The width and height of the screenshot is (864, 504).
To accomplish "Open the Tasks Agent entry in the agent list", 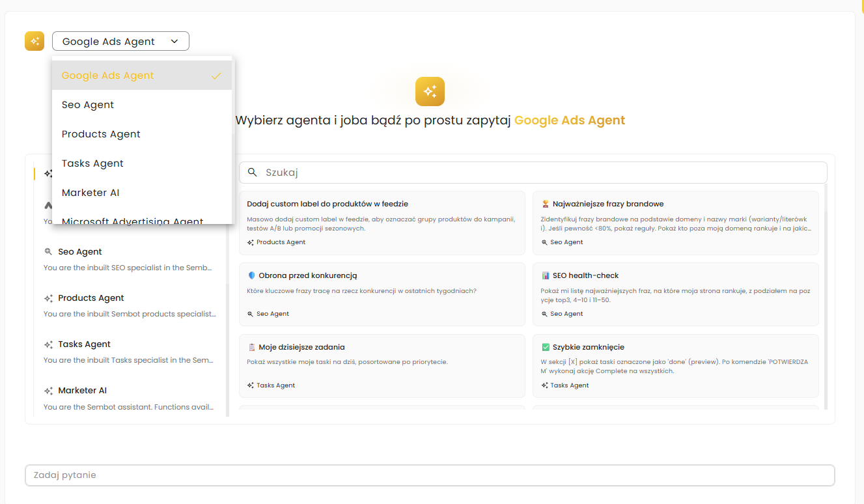I will pos(128,352).
